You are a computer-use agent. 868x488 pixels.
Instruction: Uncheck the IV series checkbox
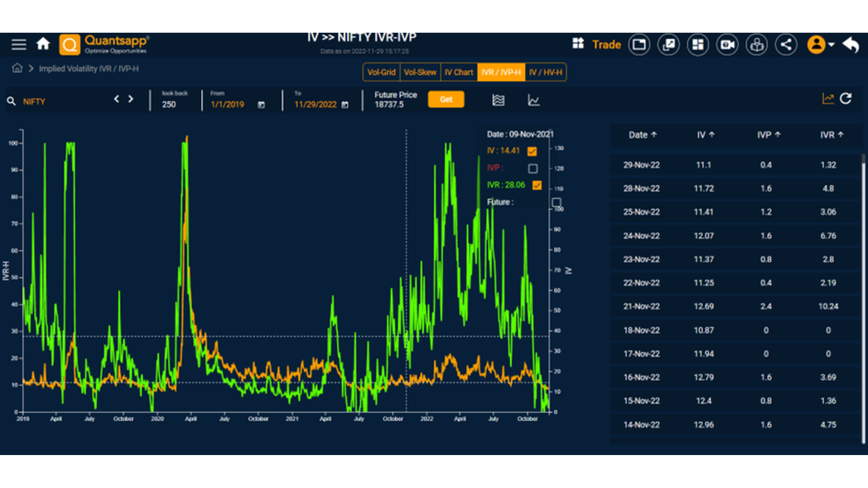[x=532, y=151]
